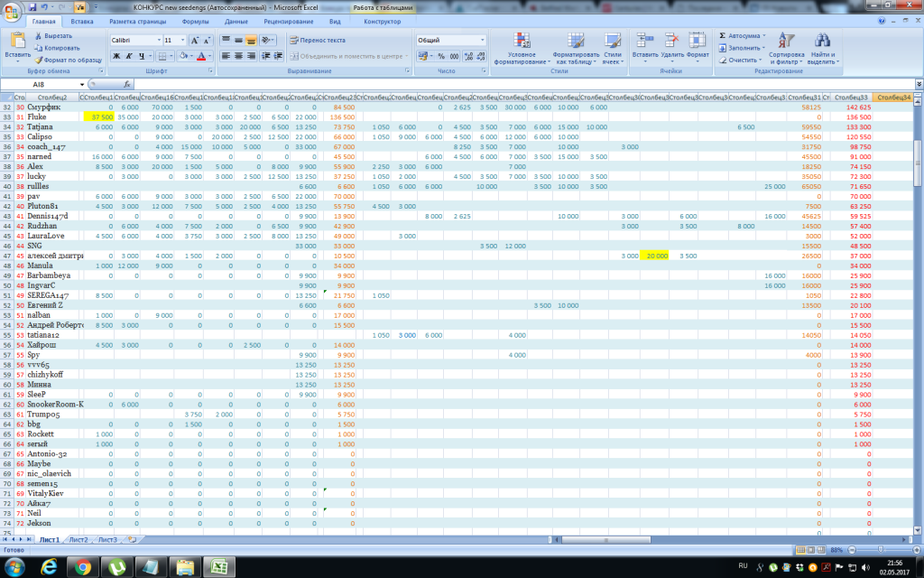Viewport: 924px width, 578px height.
Task: Adjust the 88% zoom slider handle
Action: (881, 550)
